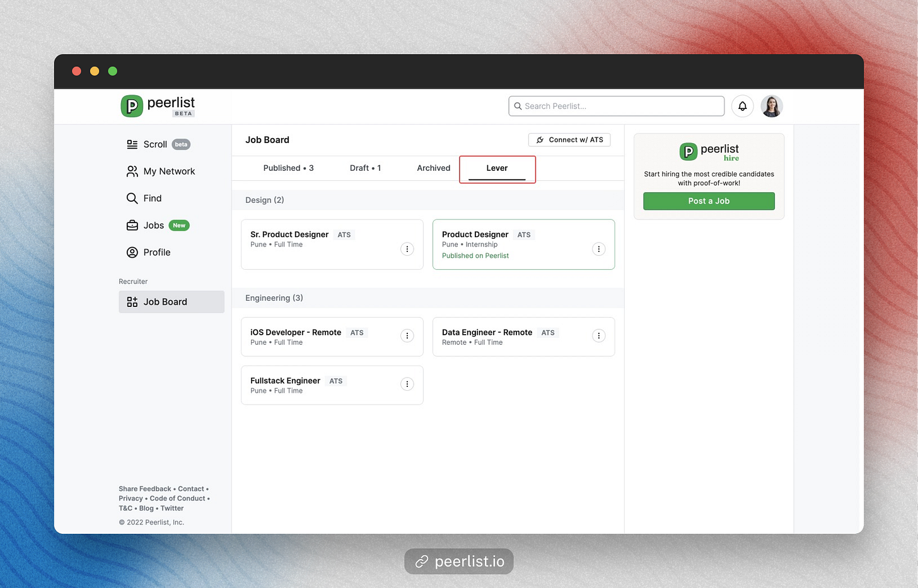Click the Peerlist hire logo
This screenshot has width=918, height=588.
(709, 152)
